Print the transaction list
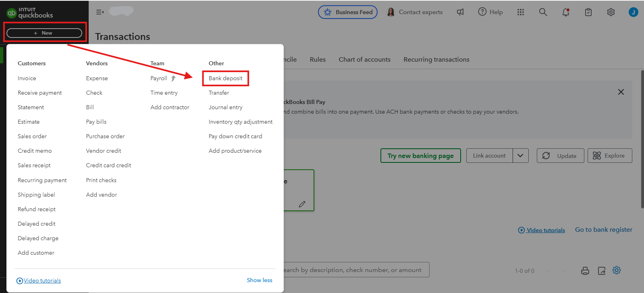Viewport: 644px width, 293px height. pyautogui.click(x=585, y=271)
